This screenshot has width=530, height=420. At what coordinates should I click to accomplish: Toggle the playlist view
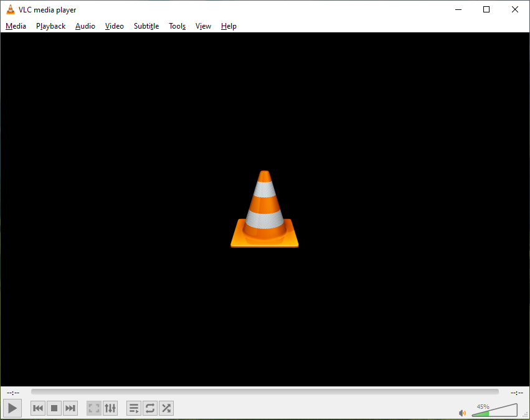click(134, 408)
